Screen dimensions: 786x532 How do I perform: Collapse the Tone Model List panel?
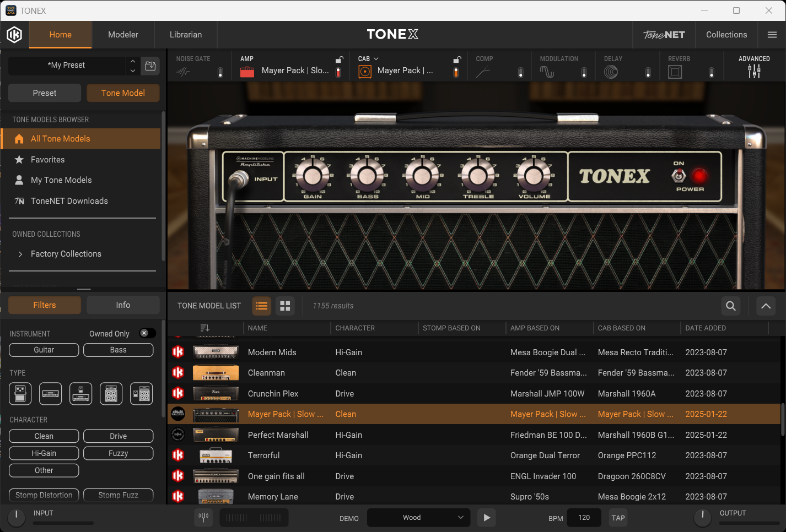coord(766,306)
